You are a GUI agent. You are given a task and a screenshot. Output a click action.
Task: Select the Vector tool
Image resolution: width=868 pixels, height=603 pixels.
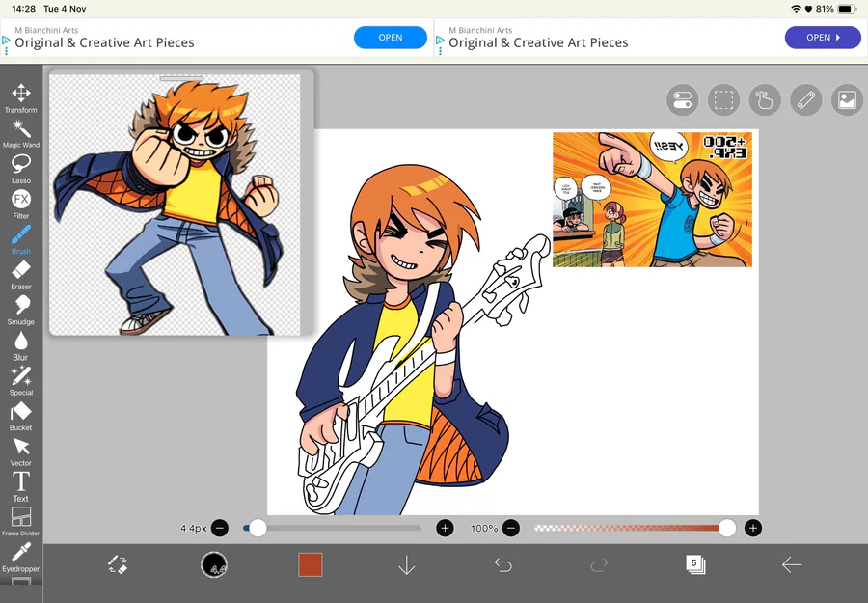pos(21,452)
